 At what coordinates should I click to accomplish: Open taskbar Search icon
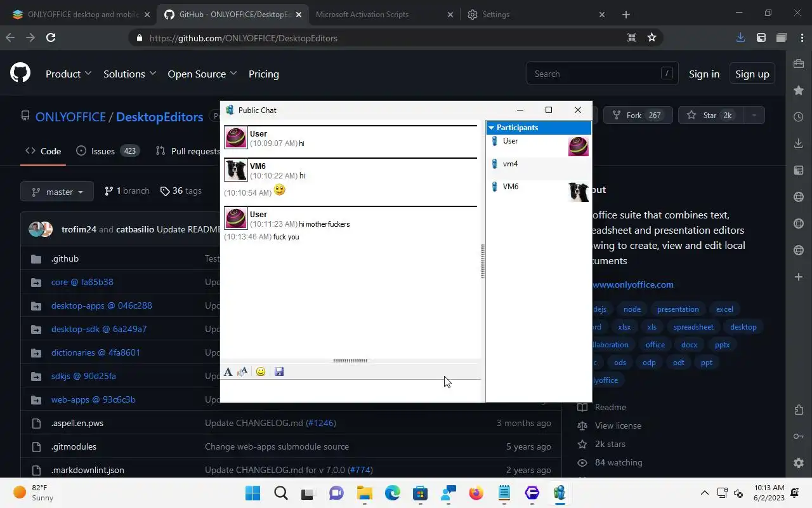click(280, 493)
